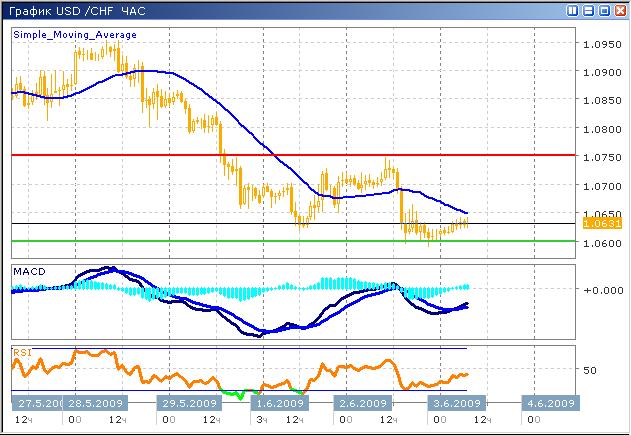Viewport: 631px width, 436px height.
Task: Maximize the USD/CHF chart window
Action: click(602, 11)
